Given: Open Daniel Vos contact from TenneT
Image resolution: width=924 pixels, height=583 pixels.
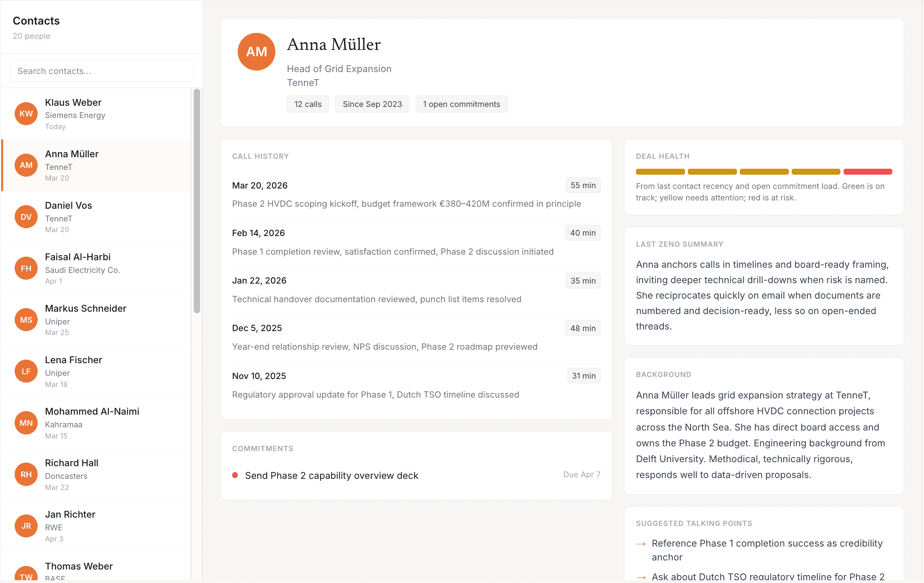Looking at the screenshot, I should point(96,217).
